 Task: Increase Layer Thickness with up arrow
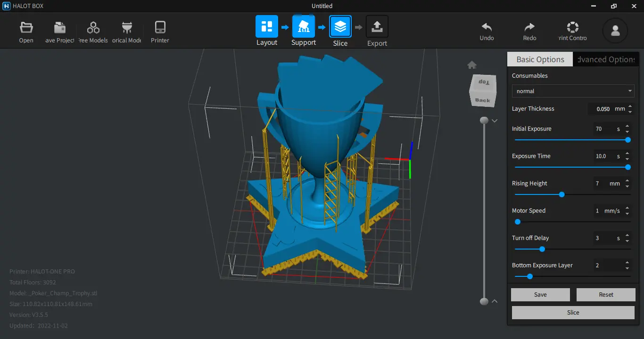(x=630, y=106)
